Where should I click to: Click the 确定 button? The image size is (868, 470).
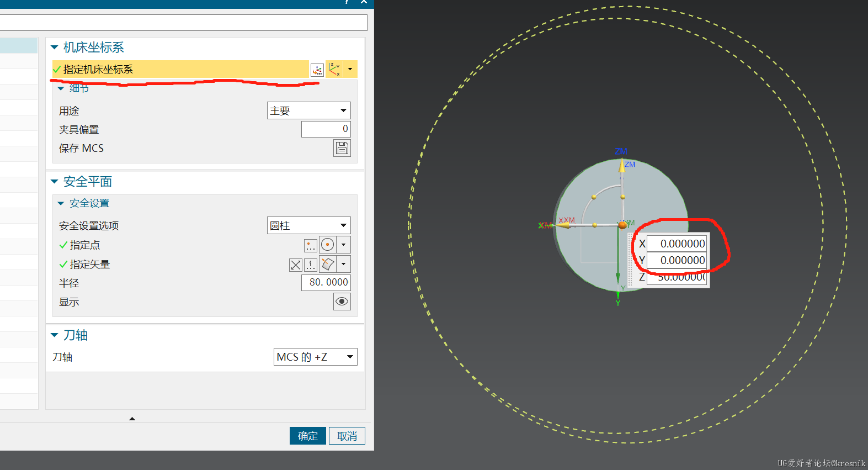click(x=308, y=436)
